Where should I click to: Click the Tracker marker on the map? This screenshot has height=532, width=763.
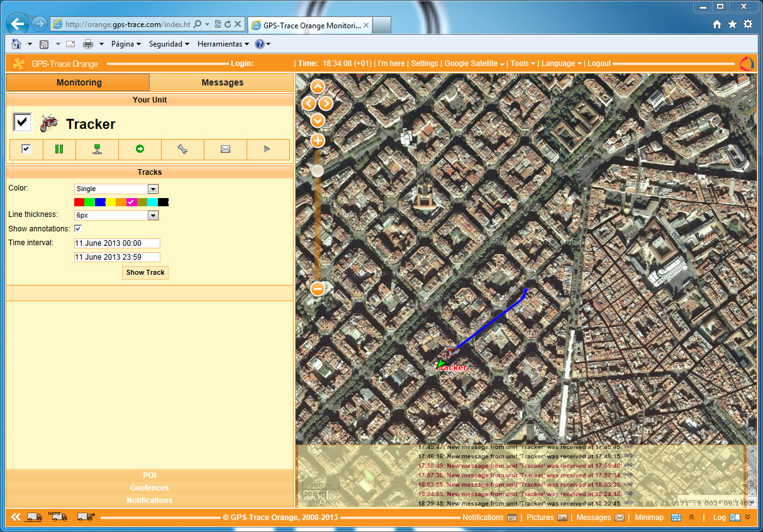tap(450, 358)
